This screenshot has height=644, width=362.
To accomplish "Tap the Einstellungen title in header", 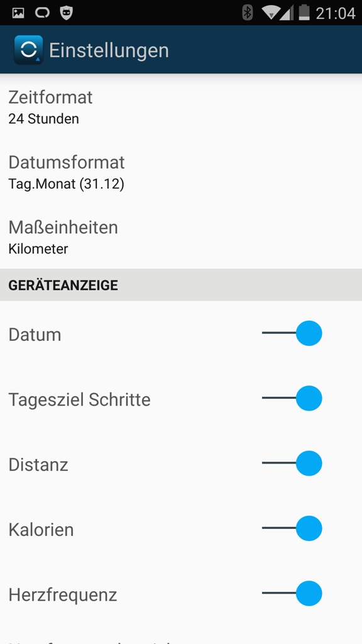I will coord(109,50).
